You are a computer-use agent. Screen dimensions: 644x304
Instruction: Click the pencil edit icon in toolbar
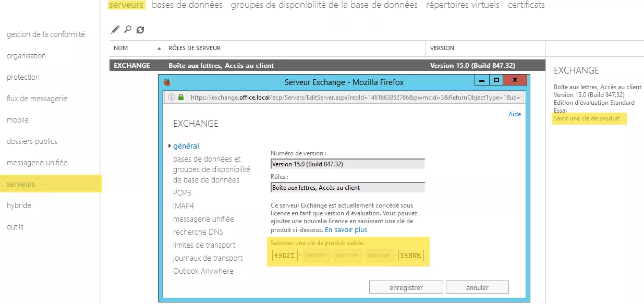115,30
